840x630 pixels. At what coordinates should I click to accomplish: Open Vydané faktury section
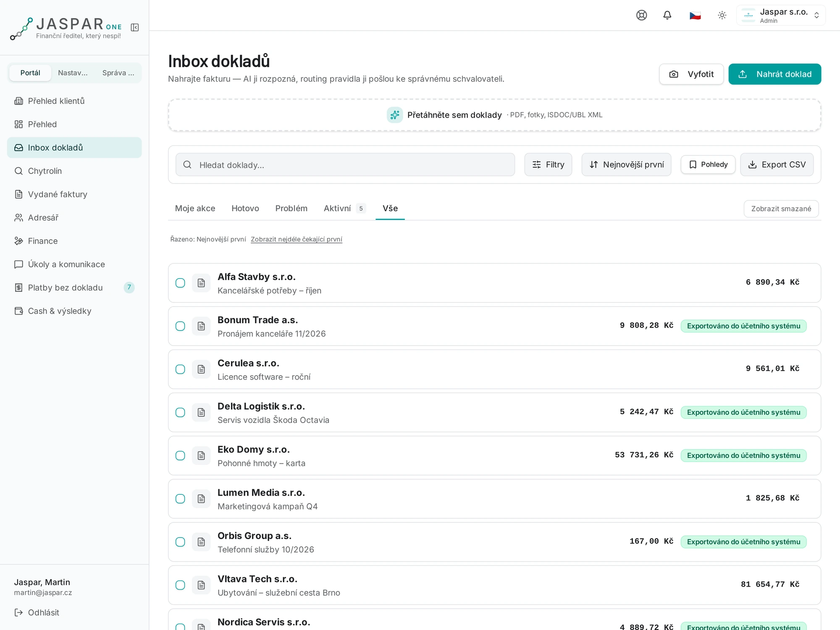pos(74,194)
